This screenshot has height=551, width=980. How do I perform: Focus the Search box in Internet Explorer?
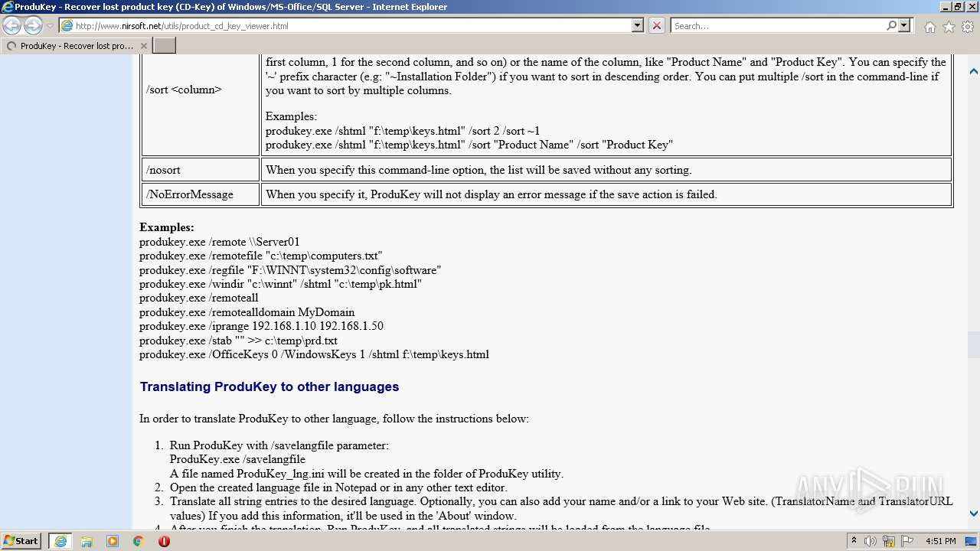click(779, 26)
